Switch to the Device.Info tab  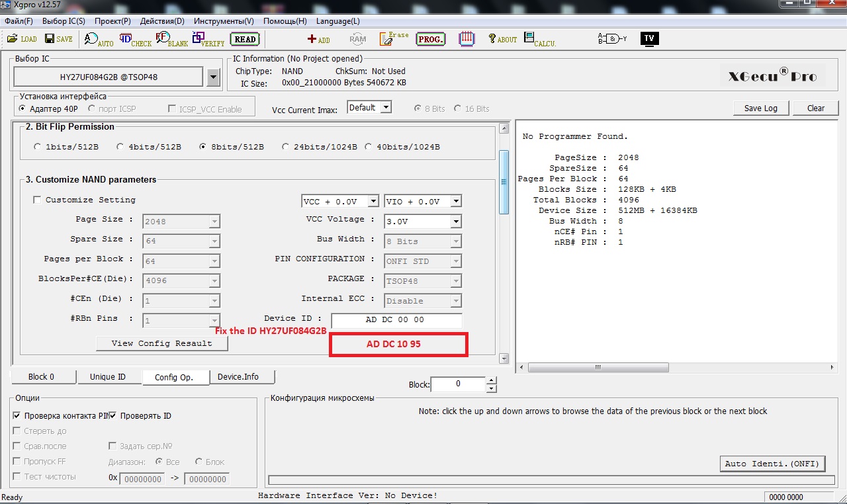[238, 377]
